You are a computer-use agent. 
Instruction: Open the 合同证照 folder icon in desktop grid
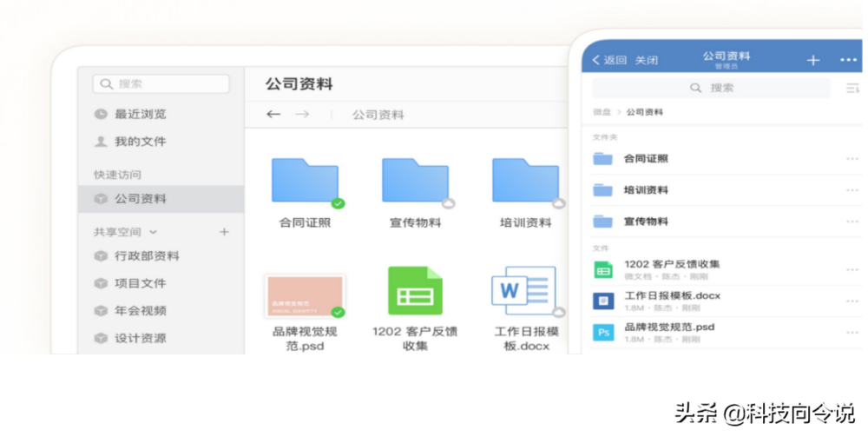[x=305, y=181]
